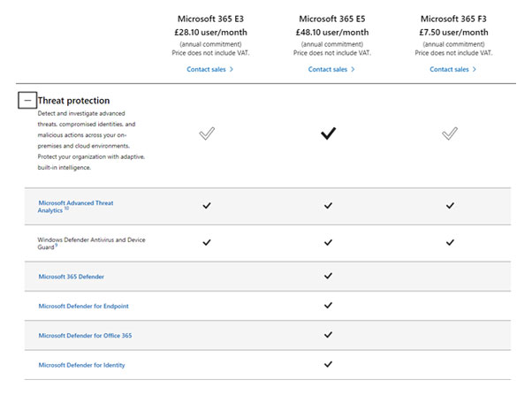Open Microsoft Defender for Office 365 link
The height and width of the screenshot is (395, 532).
(x=85, y=336)
